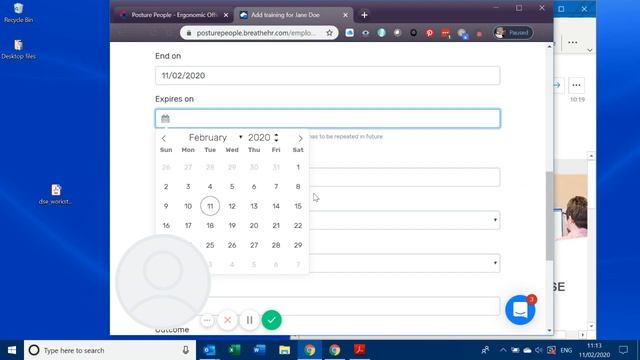This screenshot has width=640, height=360.
Task: Click the 2020 year stepper arrows
Action: (276, 138)
